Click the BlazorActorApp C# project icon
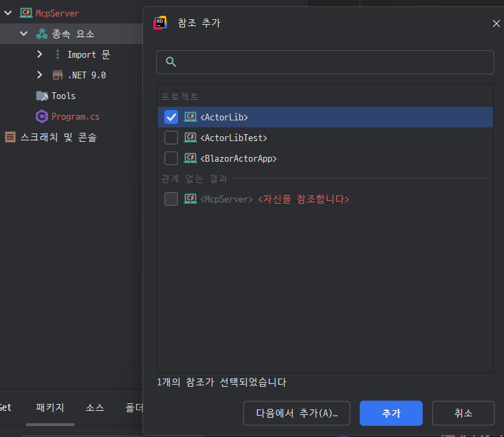504x437 pixels. (190, 158)
